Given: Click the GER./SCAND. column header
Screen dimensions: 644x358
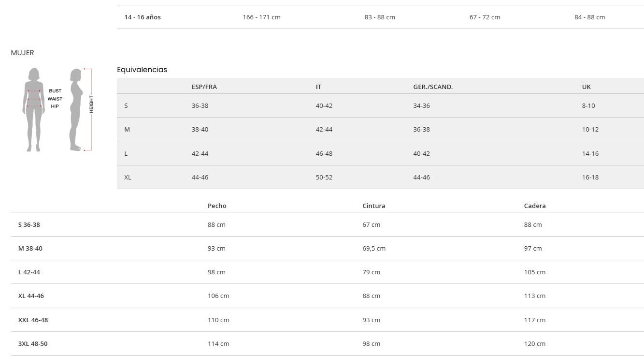Looking at the screenshot, I should [433, 87].
